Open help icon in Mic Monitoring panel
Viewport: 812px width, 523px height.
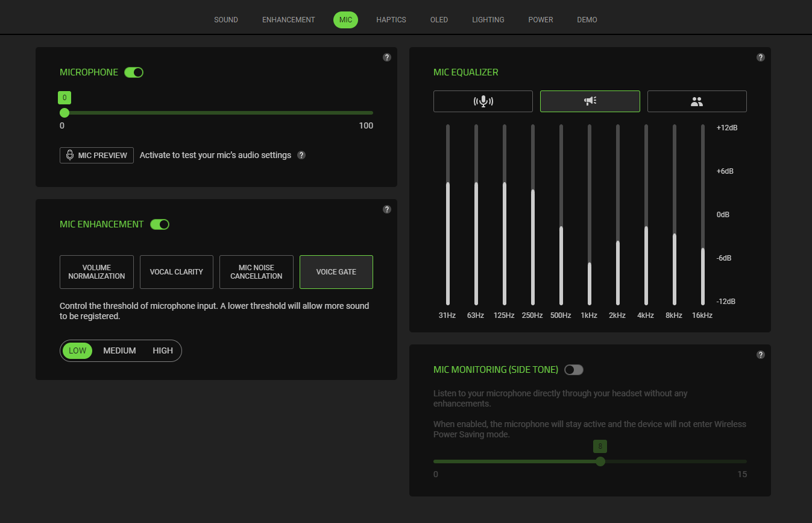[x=761, y=355]
